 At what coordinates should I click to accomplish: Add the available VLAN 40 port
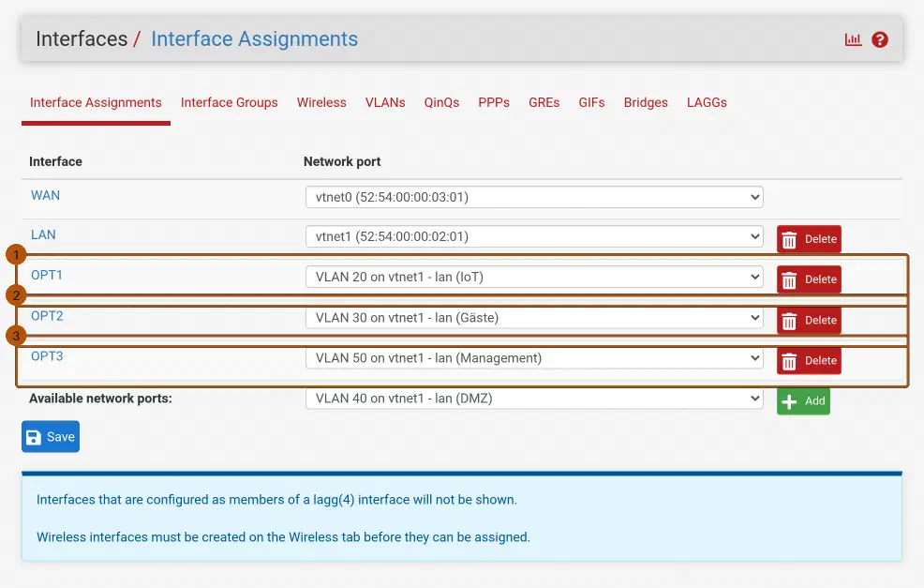coord(803,401)
